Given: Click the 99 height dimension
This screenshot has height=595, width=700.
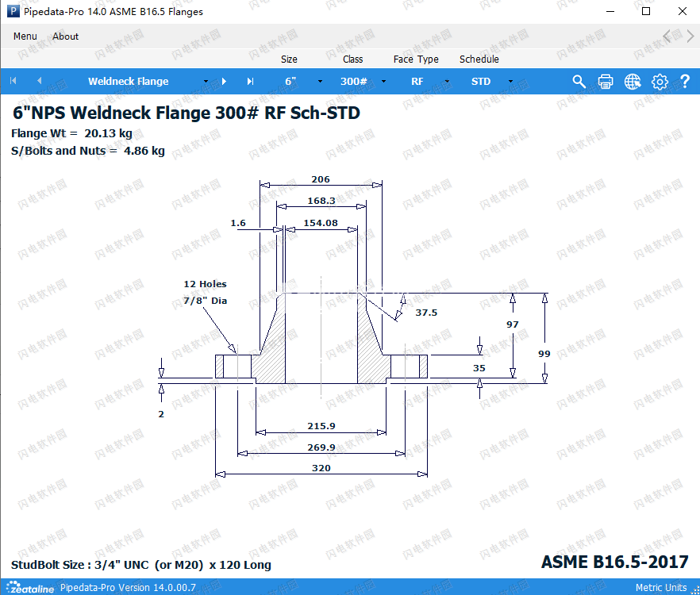Looking at the screenshot, I should [x=544, y=354].
